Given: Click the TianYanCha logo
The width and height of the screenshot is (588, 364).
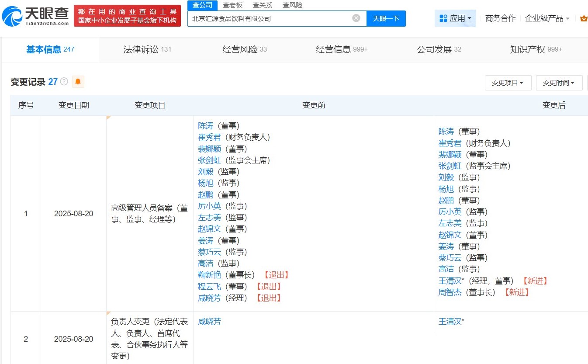Looking at the screenshot, I should (35, 16).
